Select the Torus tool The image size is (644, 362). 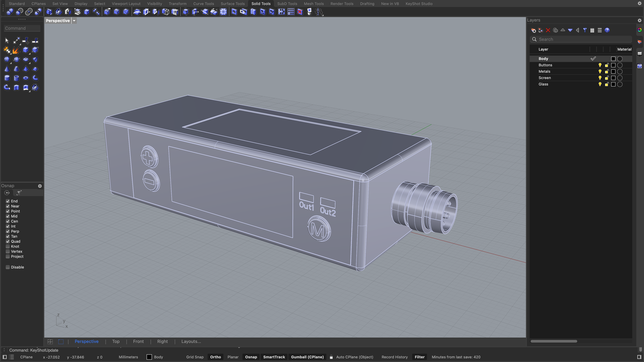tap(26, 78)
